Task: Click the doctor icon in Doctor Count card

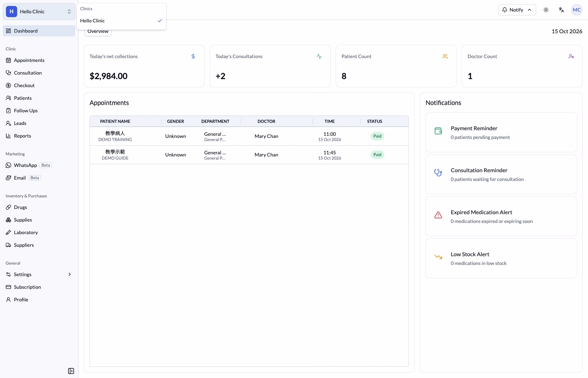Action: (571, 56)
